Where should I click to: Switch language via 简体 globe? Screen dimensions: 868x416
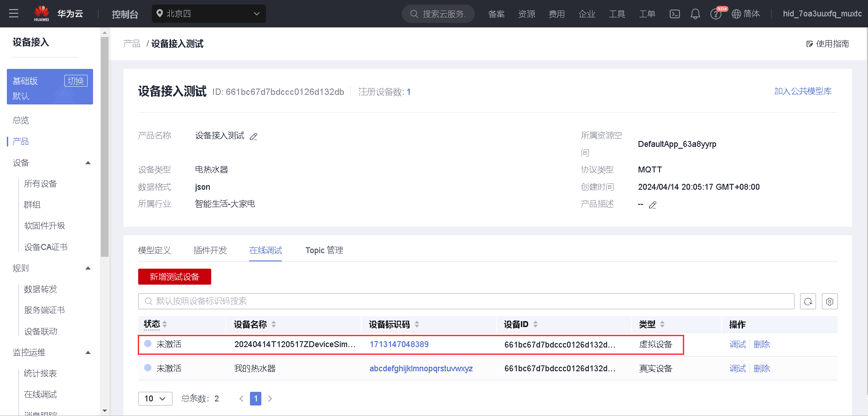tap(746, 14)
